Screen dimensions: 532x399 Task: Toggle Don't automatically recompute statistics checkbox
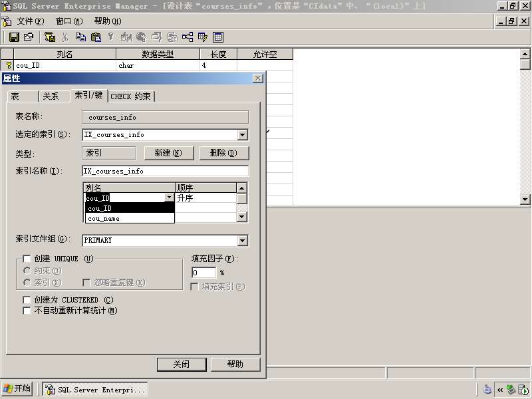[x=27, y=311]
